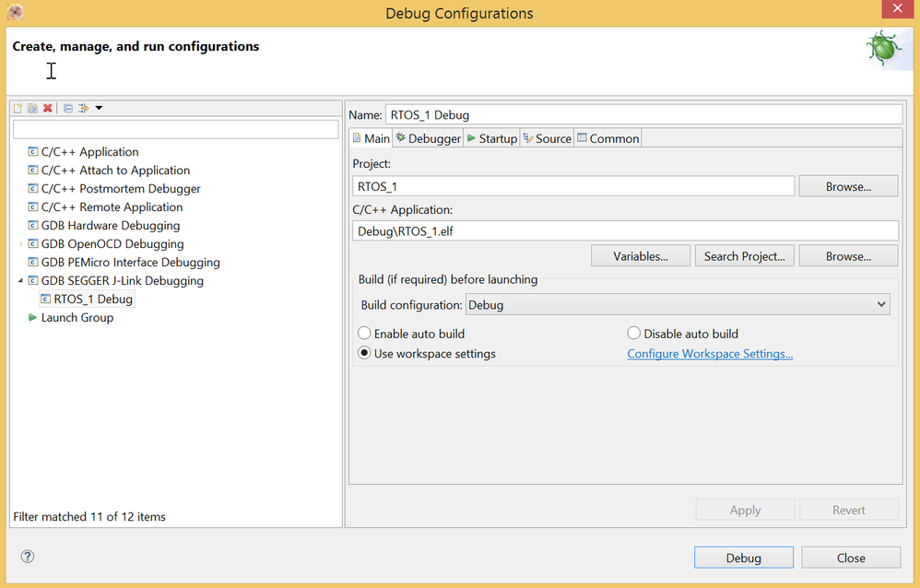Screen dimensions: 920x588
Task: Open the help question mark icon
Action: [x=28, y=556]
